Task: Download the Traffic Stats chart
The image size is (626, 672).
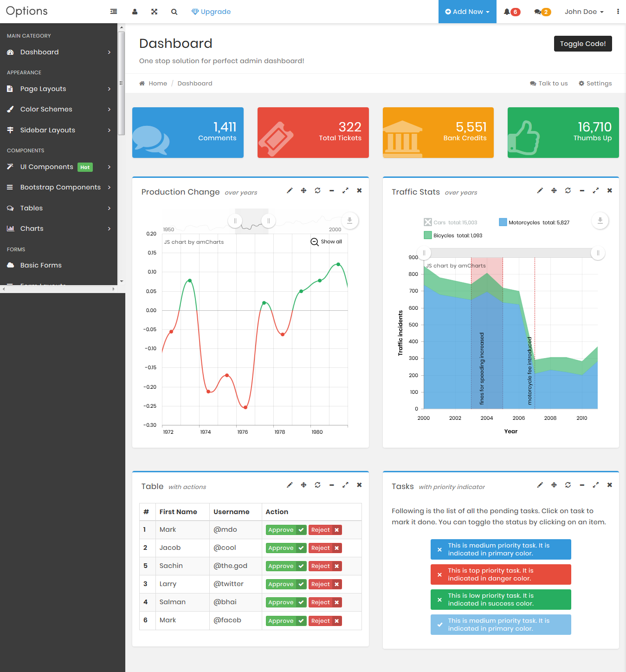Action: pyautogui.click(x=600, y=221)
